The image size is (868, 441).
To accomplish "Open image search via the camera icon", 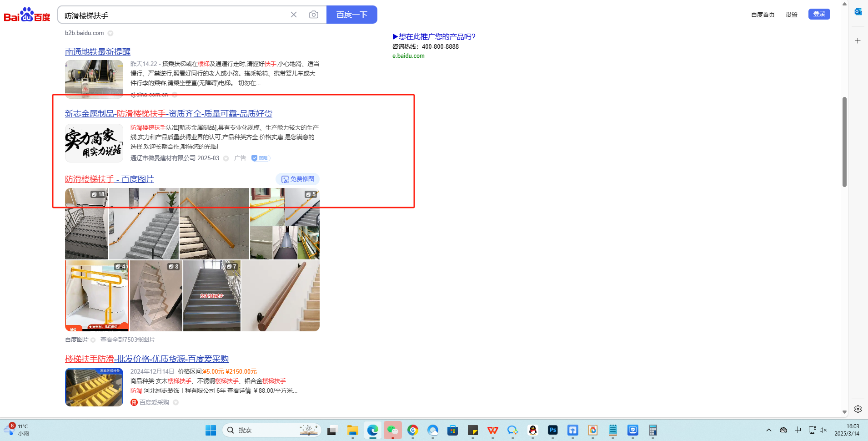I will pos(314,15).
